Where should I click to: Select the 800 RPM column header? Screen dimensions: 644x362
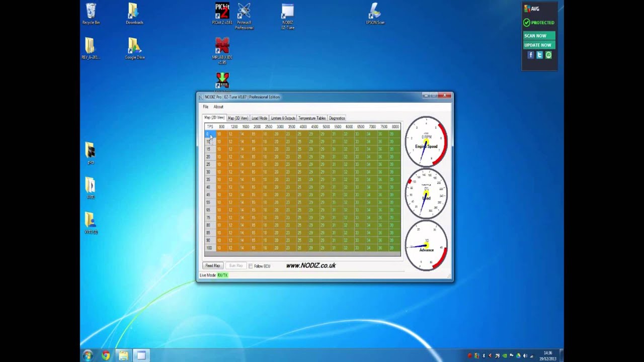221,127
